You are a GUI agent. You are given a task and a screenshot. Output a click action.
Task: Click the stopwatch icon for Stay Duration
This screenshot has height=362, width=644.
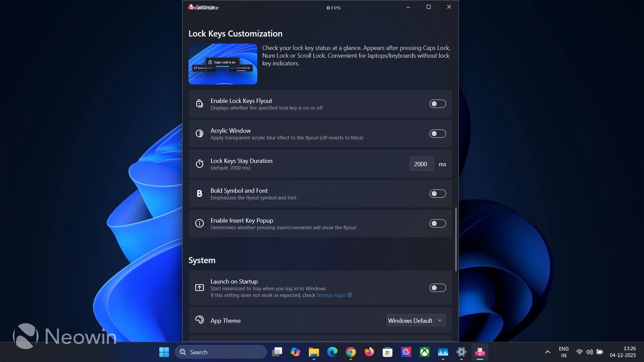click(x=200, y=164)
